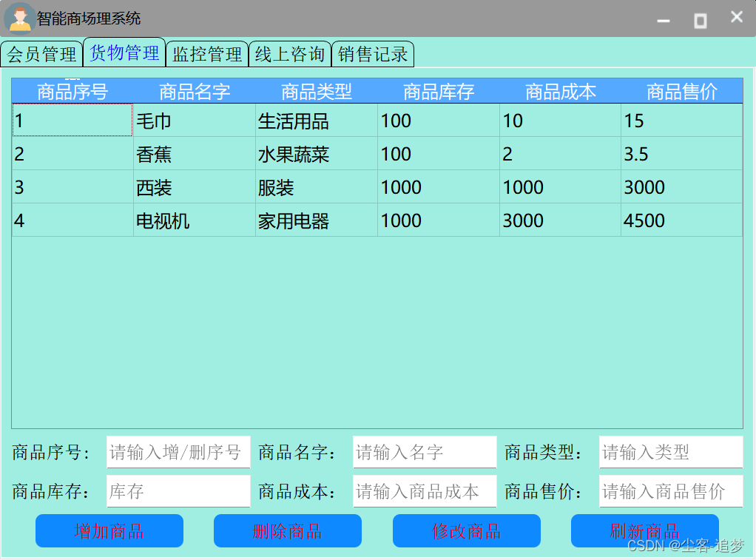Select the cell with serial number 3

72,186
